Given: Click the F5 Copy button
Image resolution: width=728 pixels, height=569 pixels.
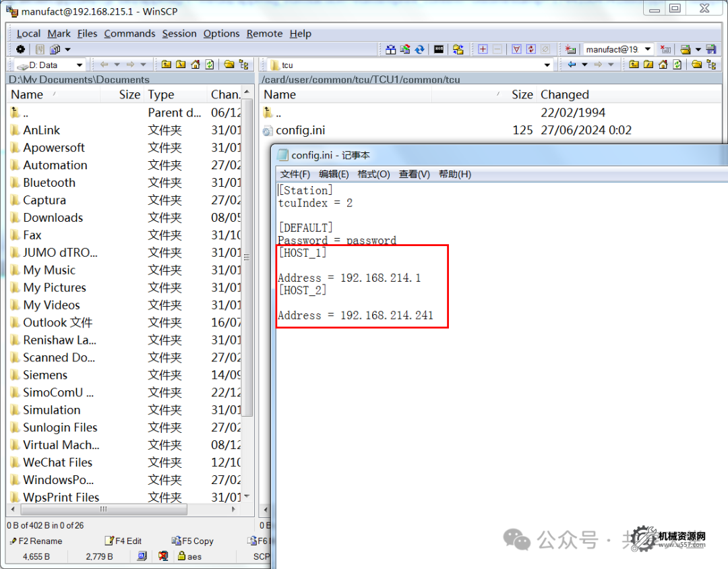Looking at the screenshot, I should [x=195, y=541].
